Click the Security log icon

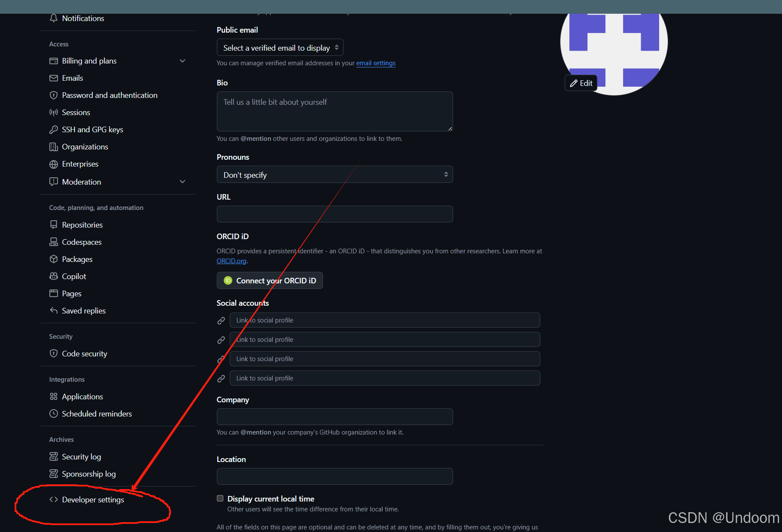coord(53,456)
